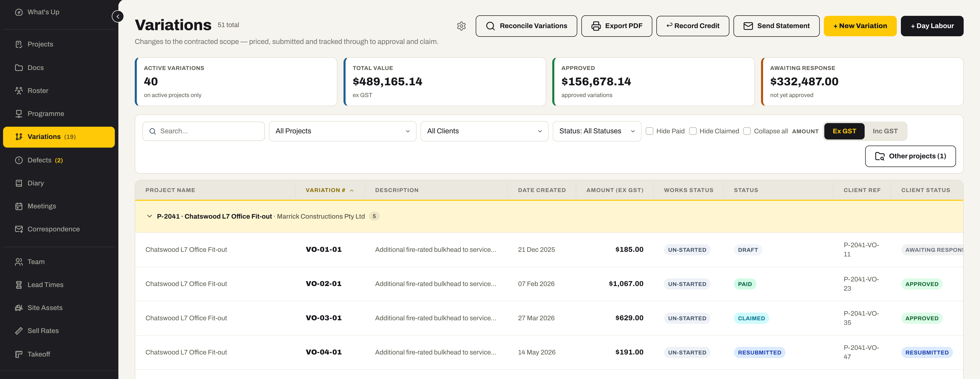
Task: Open the Takeoff plan icon
Action: [19, 354]
